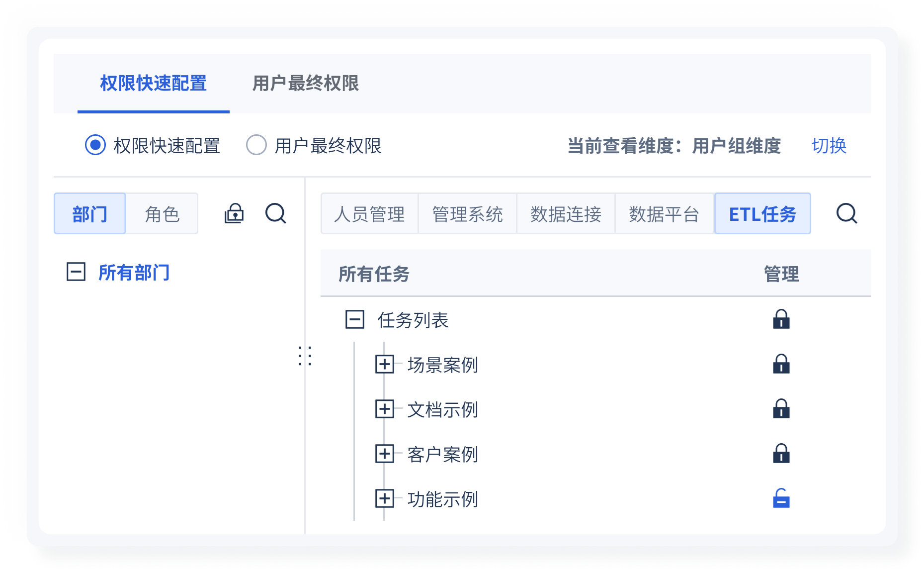The image size is (924, 576).
Task: Collapse the 所有部门 tree node
Action: coord(76,272)
